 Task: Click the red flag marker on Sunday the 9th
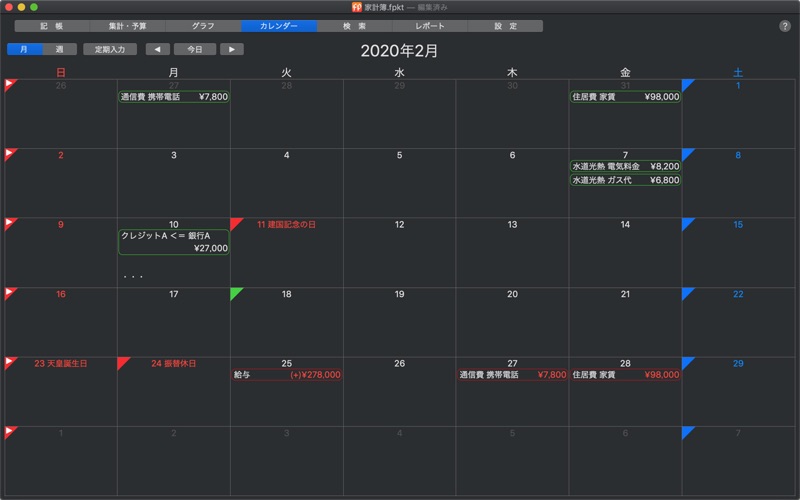(x=10, y=224)
